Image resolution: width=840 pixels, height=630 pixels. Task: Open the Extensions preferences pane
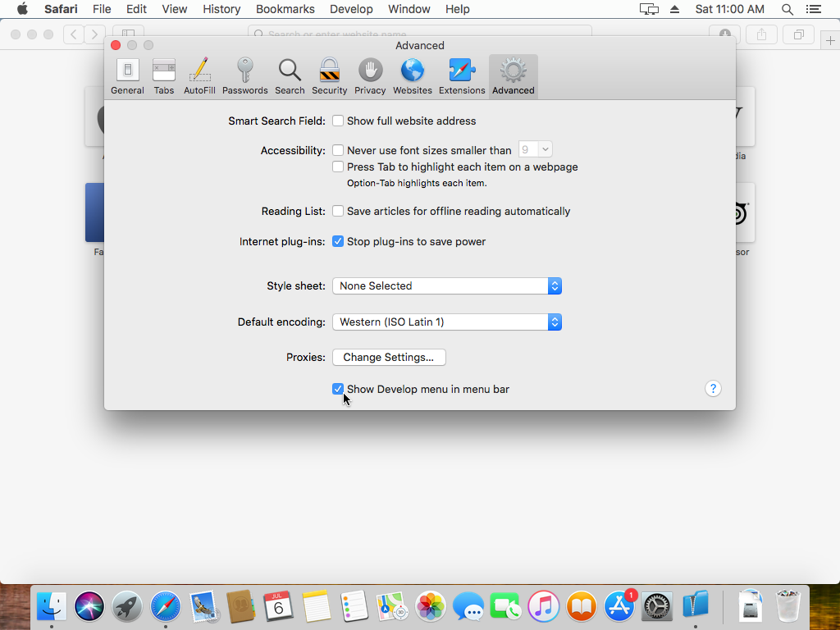pos(462,76)
